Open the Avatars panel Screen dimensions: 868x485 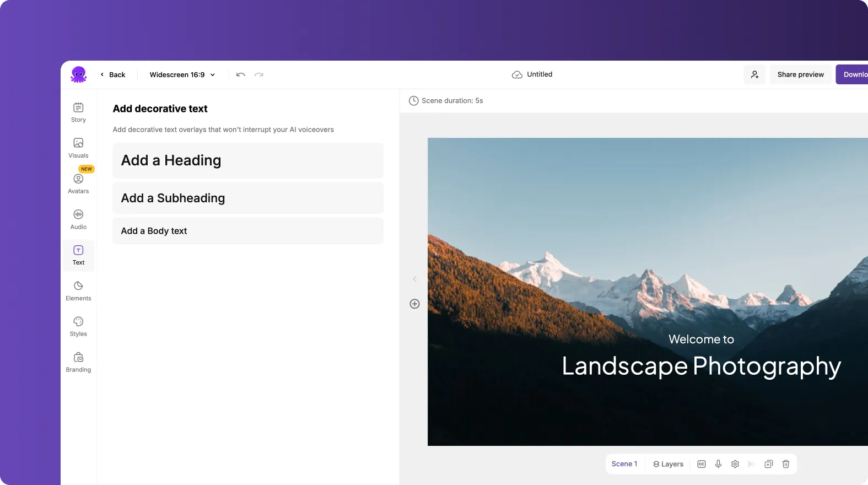(x=78, y=184)
